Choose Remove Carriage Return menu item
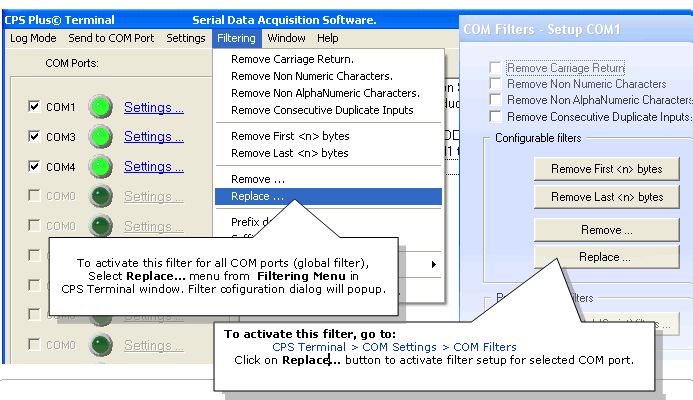 tap(328, 59)
